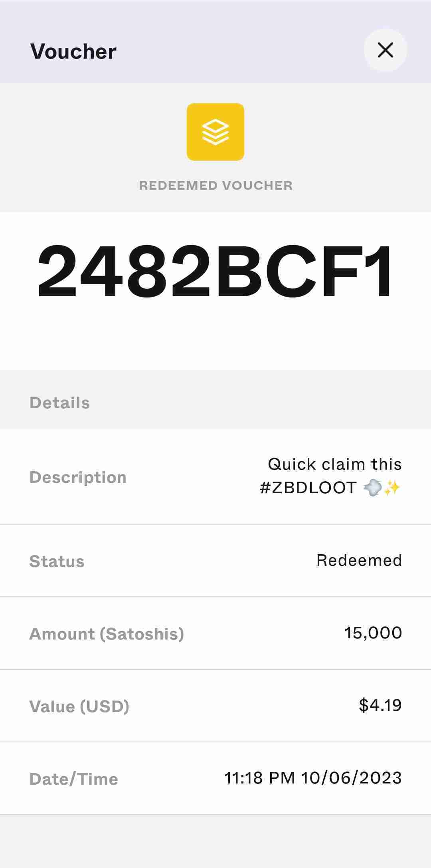Viewport: 431px width, 868px height.
Task: Tap the yellow stacked-layers voucher icon
Action: pyautogui.click(x=215, y=132)
